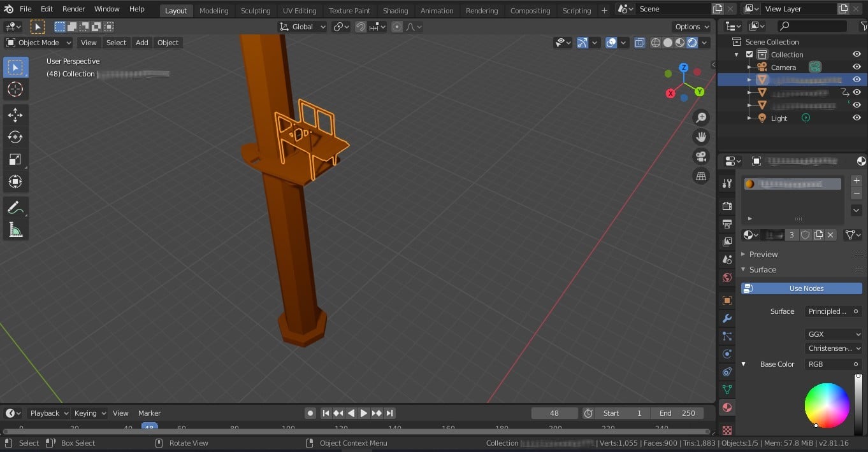Open the GGX distribution dropdown
868x452 pixels.
pyautogui.click(x=833, y=334)
